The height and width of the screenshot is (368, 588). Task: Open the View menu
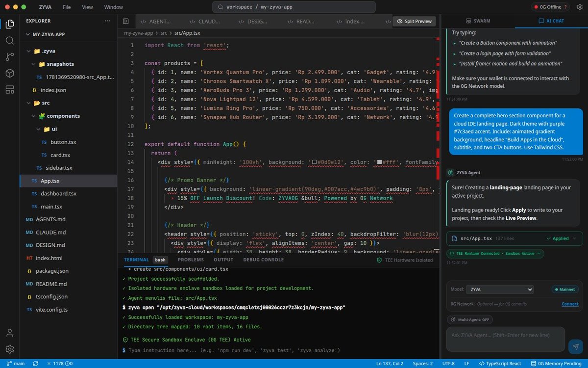(88, 7)
